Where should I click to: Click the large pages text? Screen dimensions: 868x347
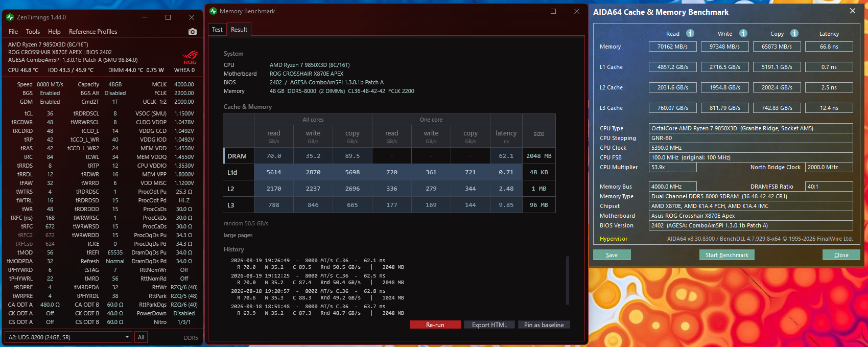point(238,235)
